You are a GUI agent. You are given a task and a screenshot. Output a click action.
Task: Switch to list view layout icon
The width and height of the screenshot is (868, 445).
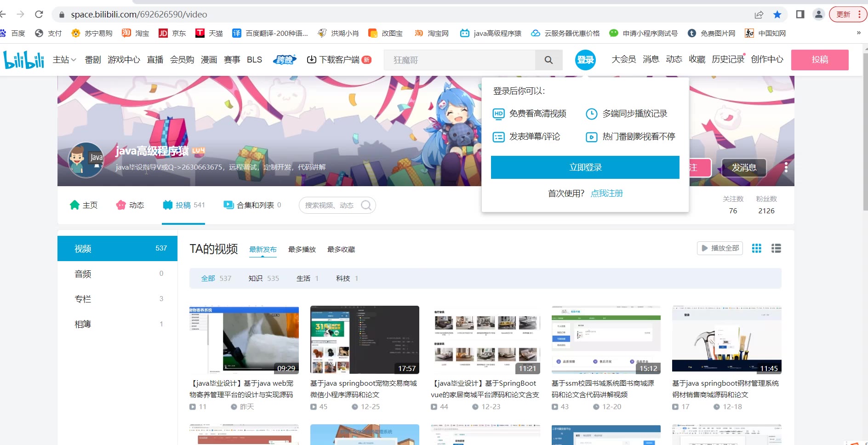tap(776, 248)
